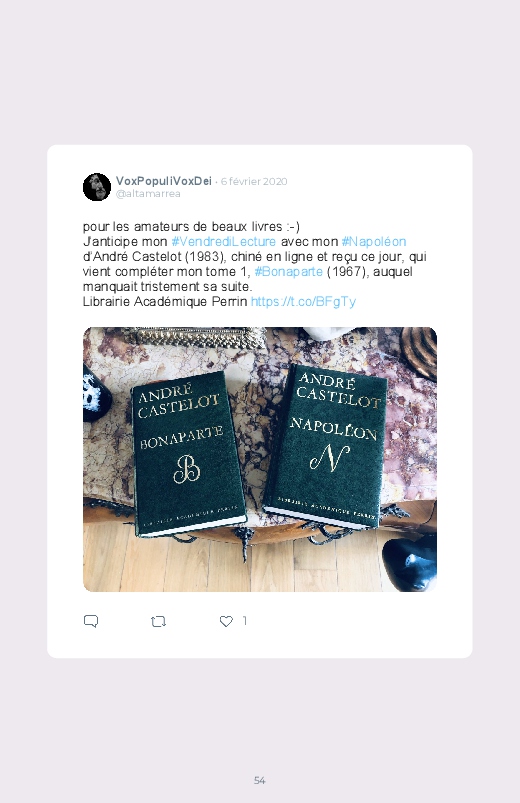
Task: Click the reply speech bubble icon
Action: pos(91,621)
